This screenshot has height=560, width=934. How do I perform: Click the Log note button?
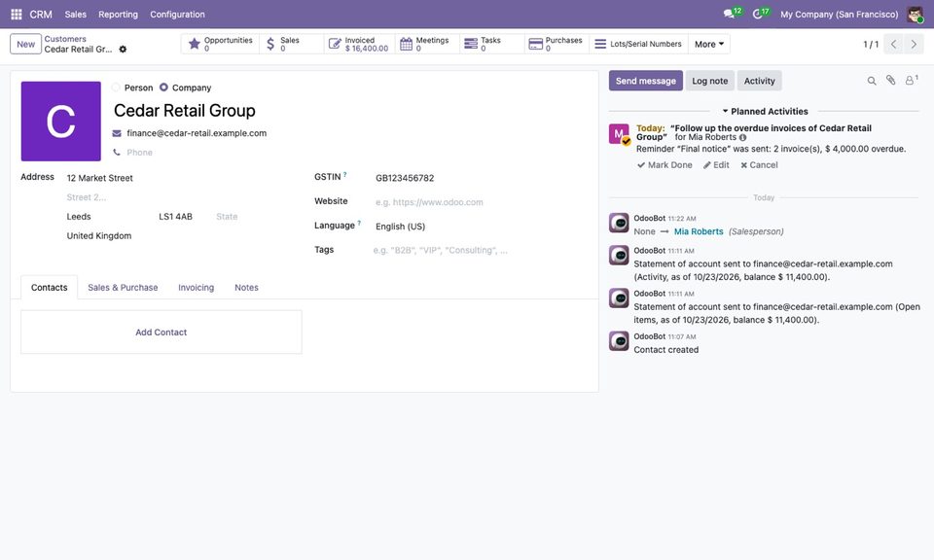click(710, 81)
